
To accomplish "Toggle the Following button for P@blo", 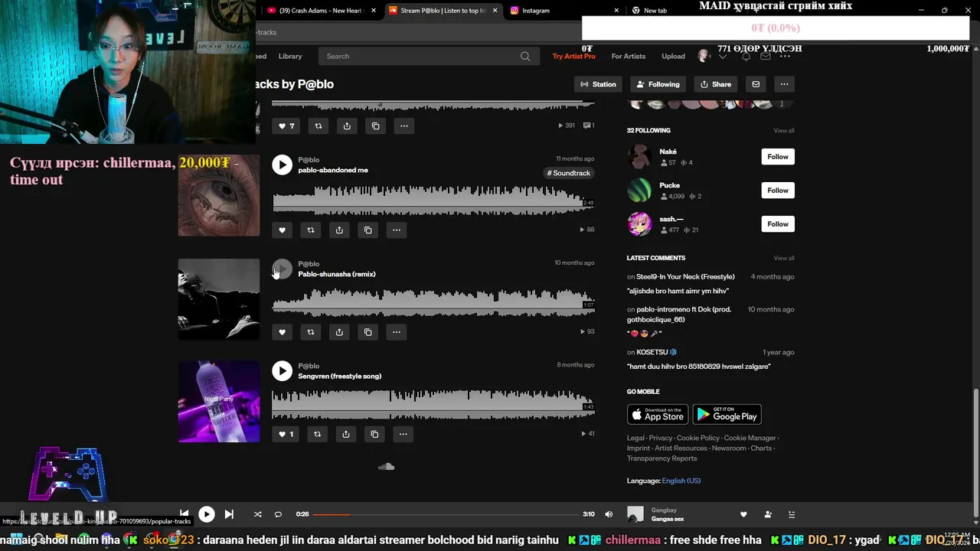I will [658, 84].
